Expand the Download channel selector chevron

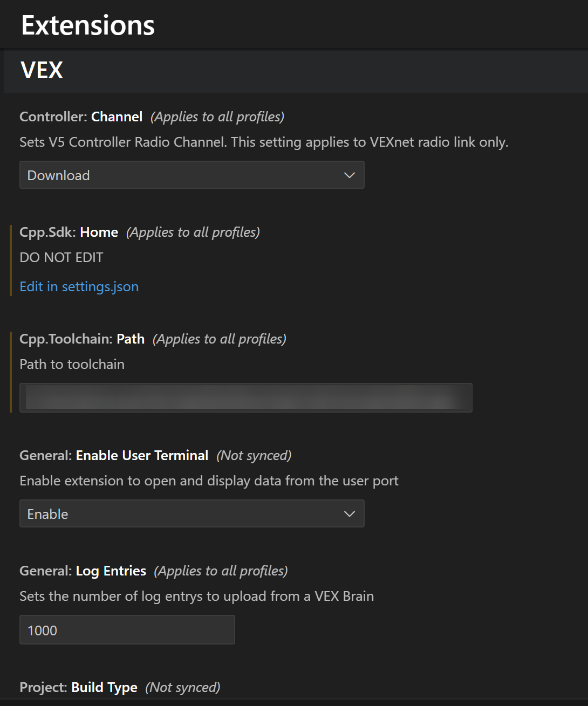tap(349, 175)
